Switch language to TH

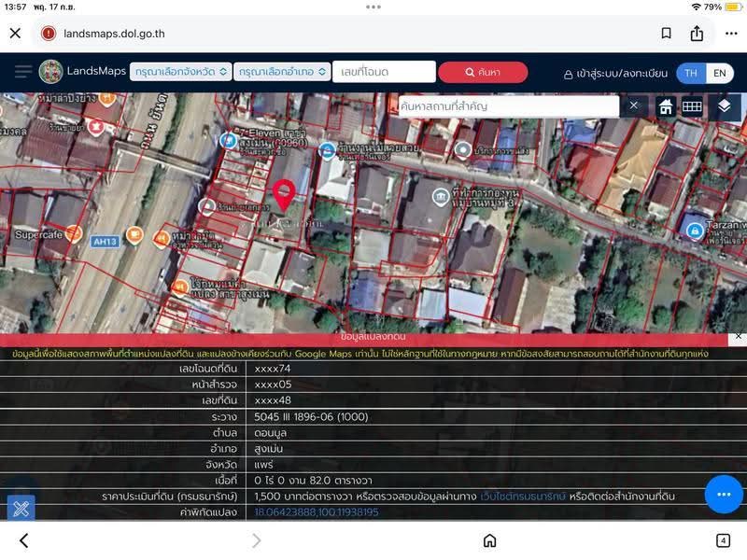(691, 74)
